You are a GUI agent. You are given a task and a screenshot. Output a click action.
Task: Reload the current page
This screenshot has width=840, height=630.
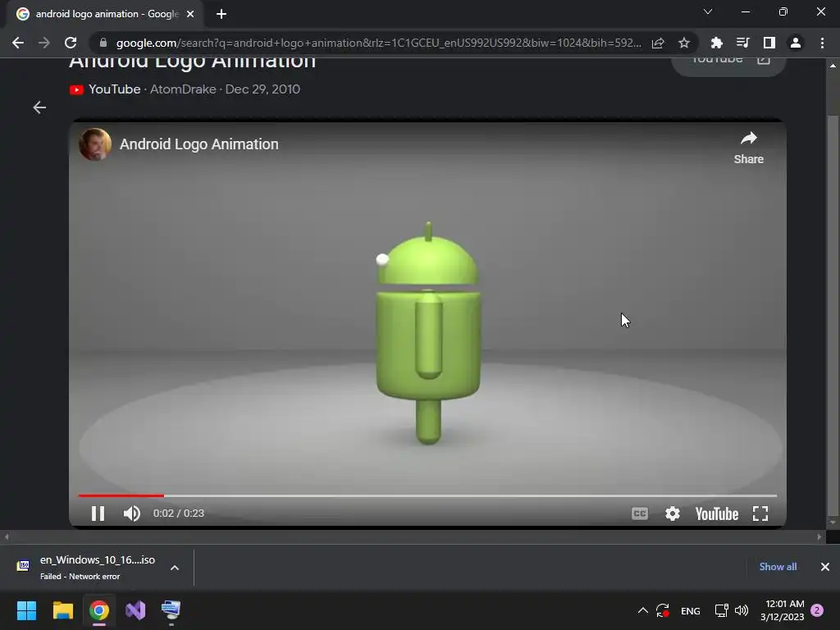[71, 43]
